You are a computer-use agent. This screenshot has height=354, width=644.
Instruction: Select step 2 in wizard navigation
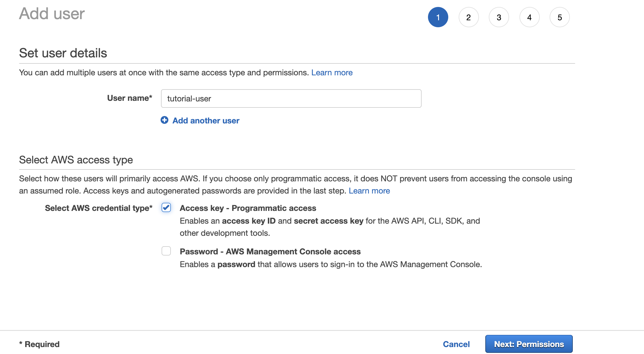click(x=468, y=17)
